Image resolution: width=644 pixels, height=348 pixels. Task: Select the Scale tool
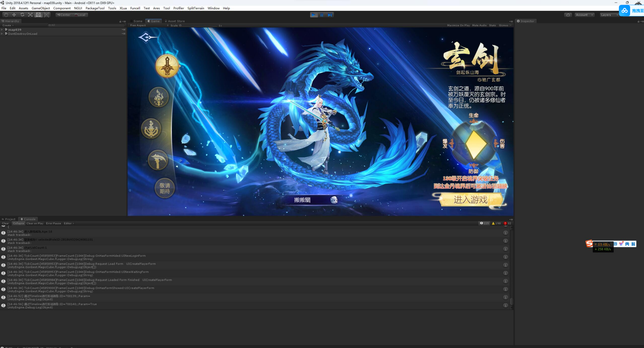30,15
